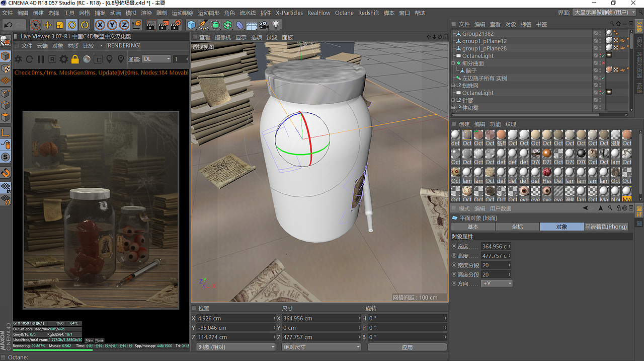The image size is (644, 361).
Task: Pause the Live Viewer render
Action: click(x=41, y=59)
